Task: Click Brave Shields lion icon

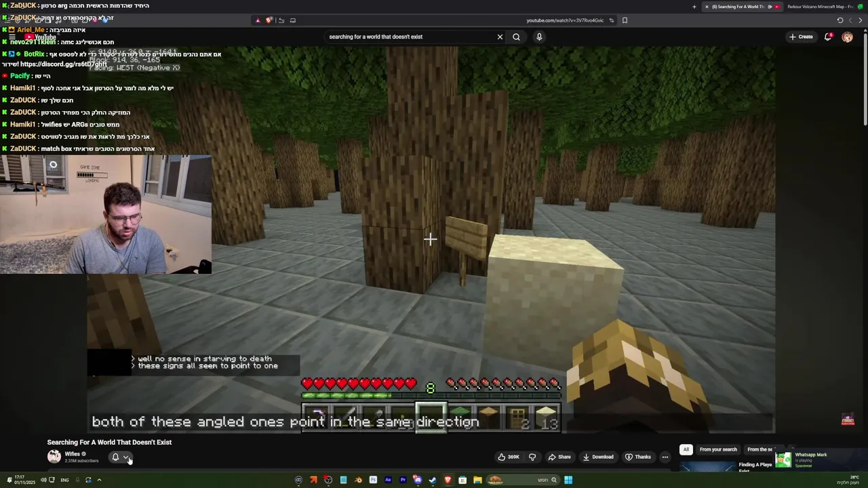Action: [x=269, y=20]
